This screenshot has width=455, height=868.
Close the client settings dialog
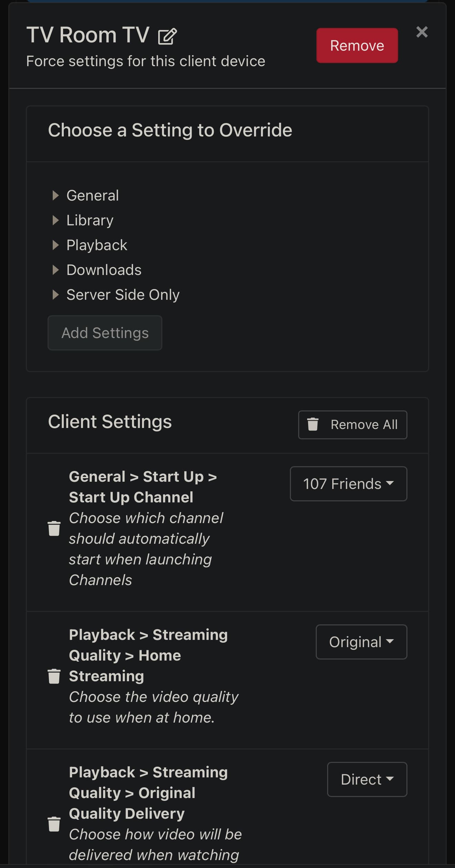(422, 32)
